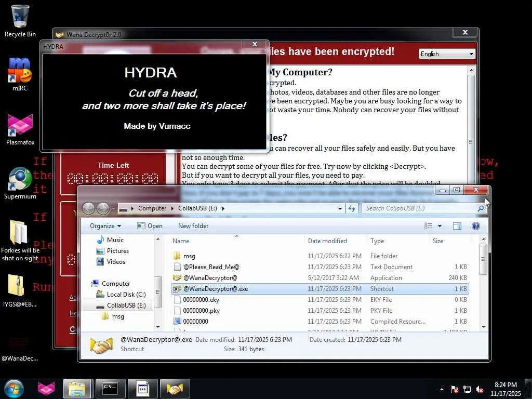This screenshot has width=532, height=399.
Task: Select 00000000.eky file
Action: tap(320, 300)
